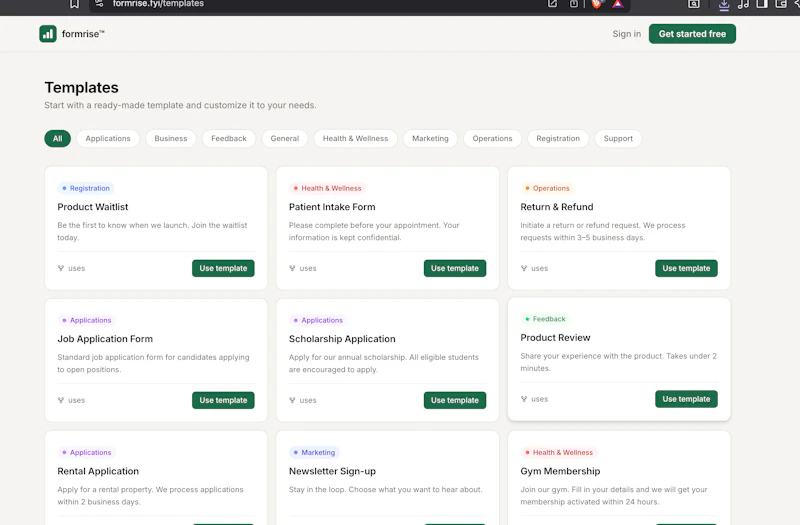Click the Sign in link
The image size is (800, 525).
[627, 34]
